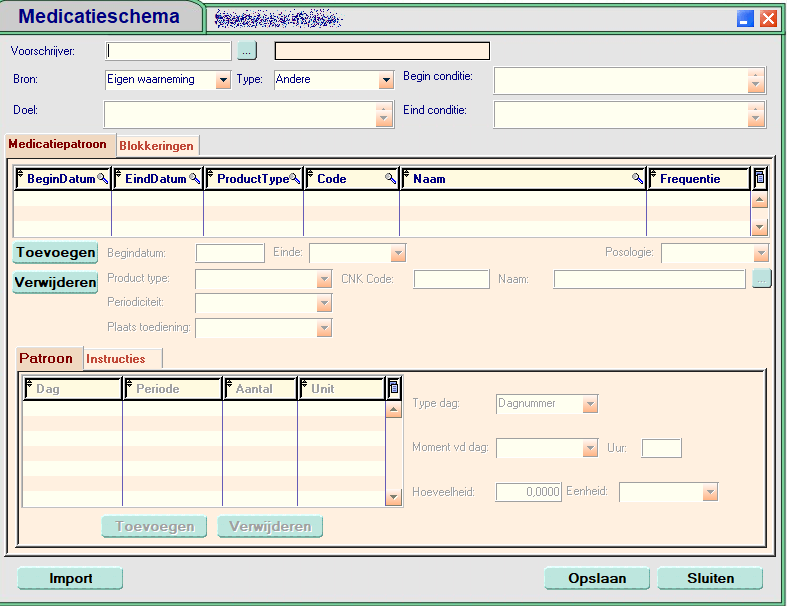Click the magnifier icon in ProductType column
This screenshot has width=787, height=606.
[294, 179]
